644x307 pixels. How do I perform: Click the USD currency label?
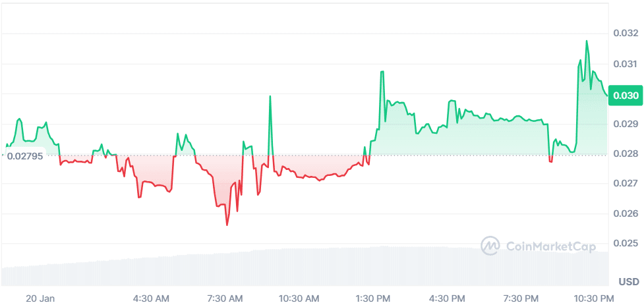(x=628, y=282)
